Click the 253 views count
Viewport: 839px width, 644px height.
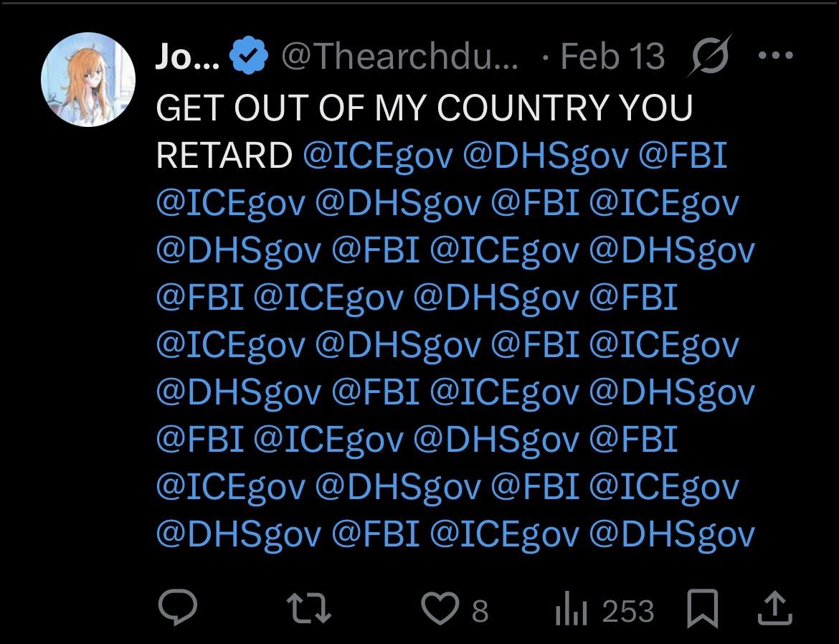627,611
